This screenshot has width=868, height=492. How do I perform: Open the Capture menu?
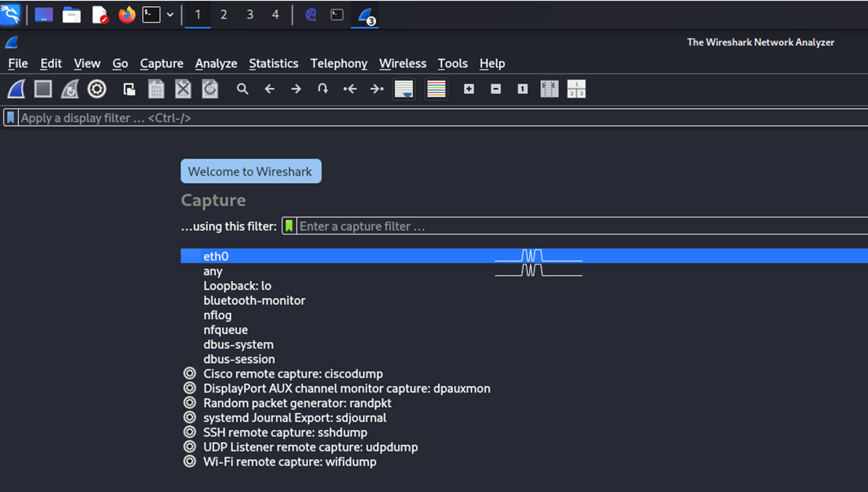[162, 63]
